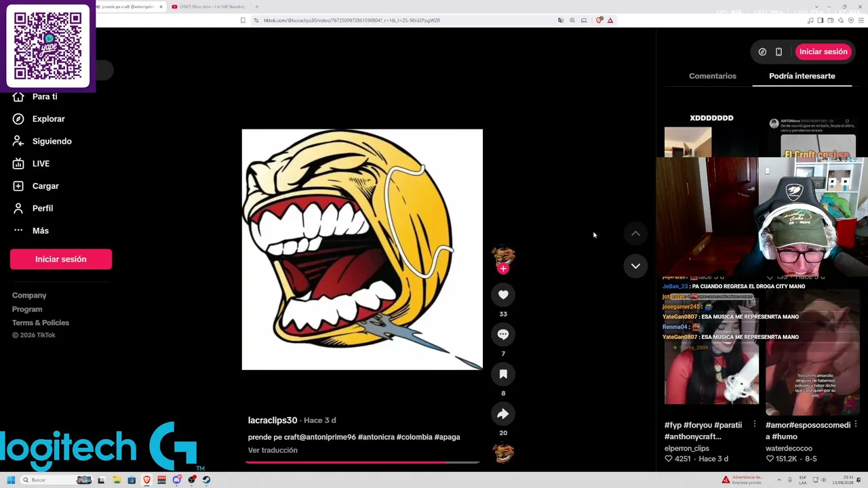868x488 pixels.
Task: Close the TikTok browser tab
Action: pos(161,7)
